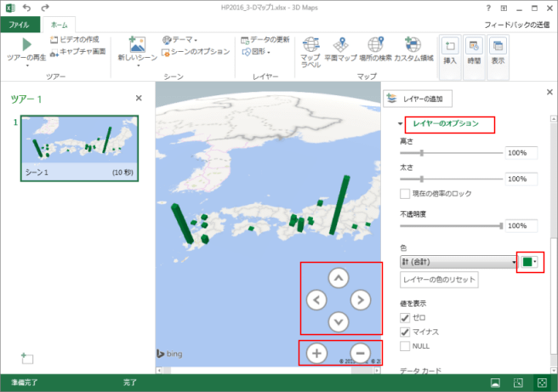This screenshot has width=558, height=392.
Task: Click キャプチャ画面 capture screen
Action: pyautogui.click(x=78, y=52)
